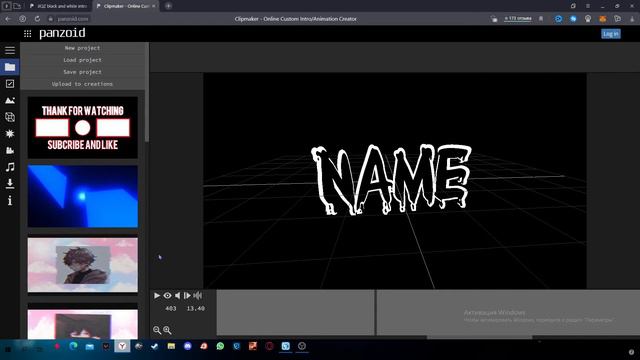The height and width of the screenshot is (360, 640).
Task: Open WhatsApp from taskbar
Action: click(x=220, y=346)
